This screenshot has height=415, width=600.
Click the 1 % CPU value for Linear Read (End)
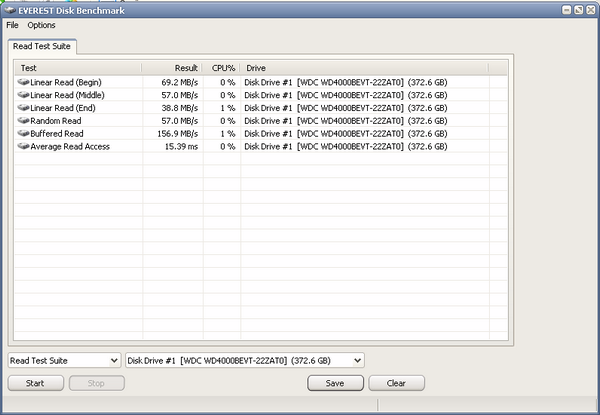click(228, 108)
